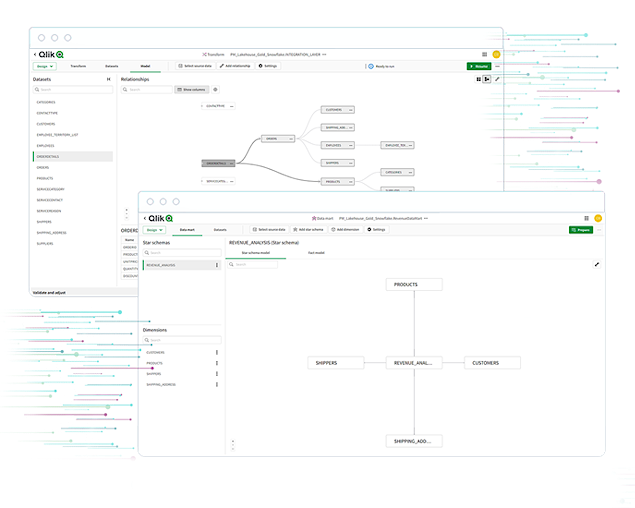
Task: Open Settings gear in the Data mart toolbar
Action: [377, 229]
